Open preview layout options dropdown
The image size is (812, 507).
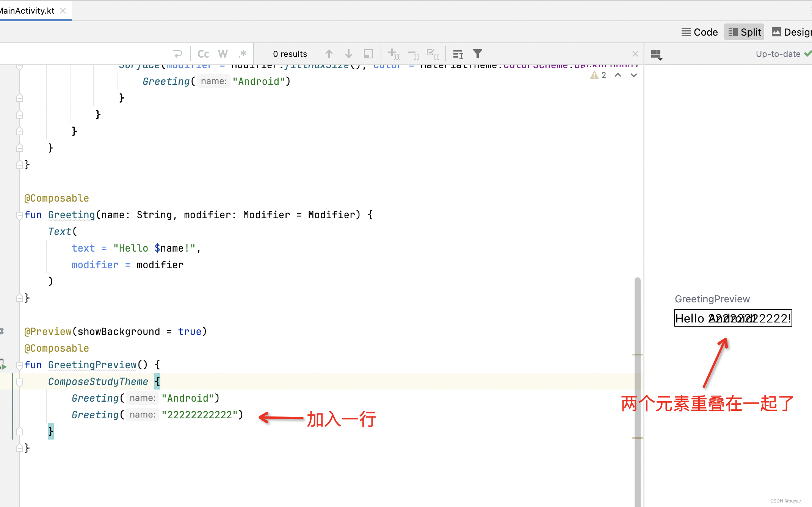click(657, 55)
